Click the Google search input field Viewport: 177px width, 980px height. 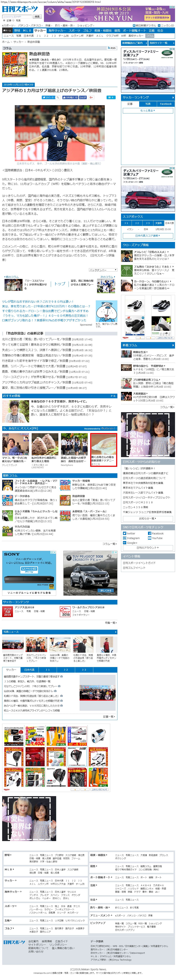17,17
